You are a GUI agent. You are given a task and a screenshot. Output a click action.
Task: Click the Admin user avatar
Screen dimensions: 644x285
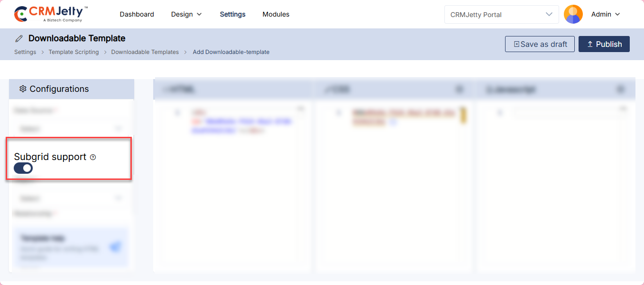click(573, 14)
